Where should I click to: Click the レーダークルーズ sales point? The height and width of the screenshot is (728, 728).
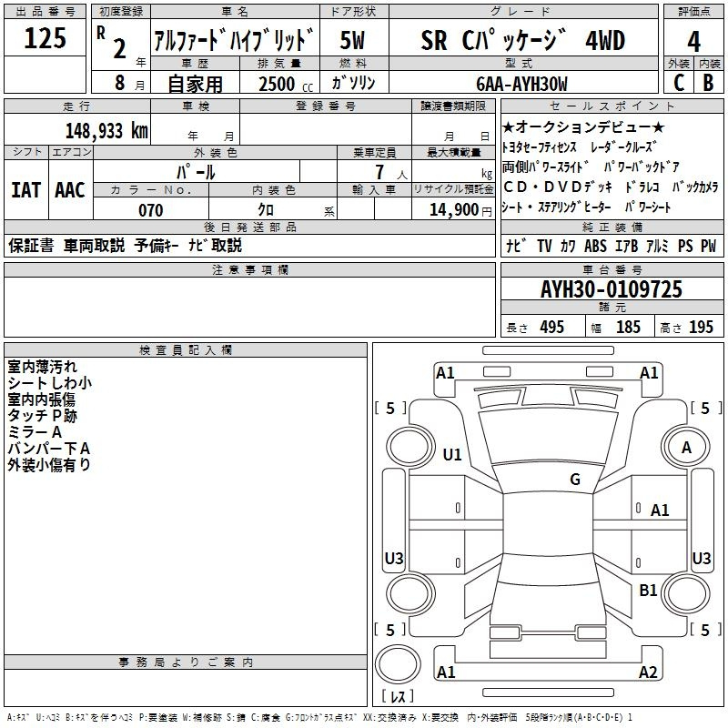tap(623, 147)
